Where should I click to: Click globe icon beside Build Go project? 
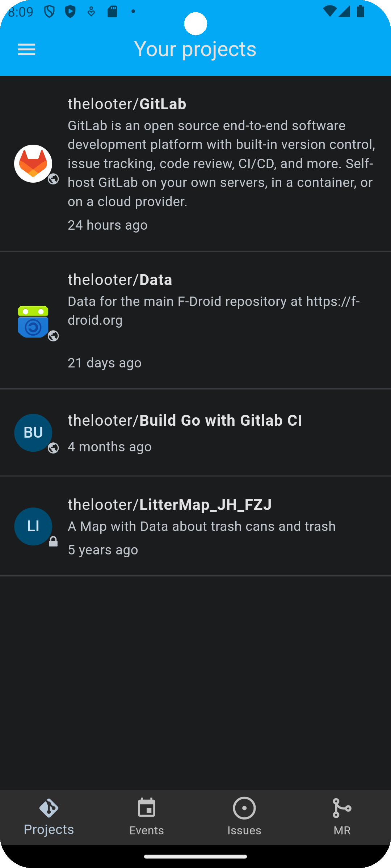[x=53, y=448]
